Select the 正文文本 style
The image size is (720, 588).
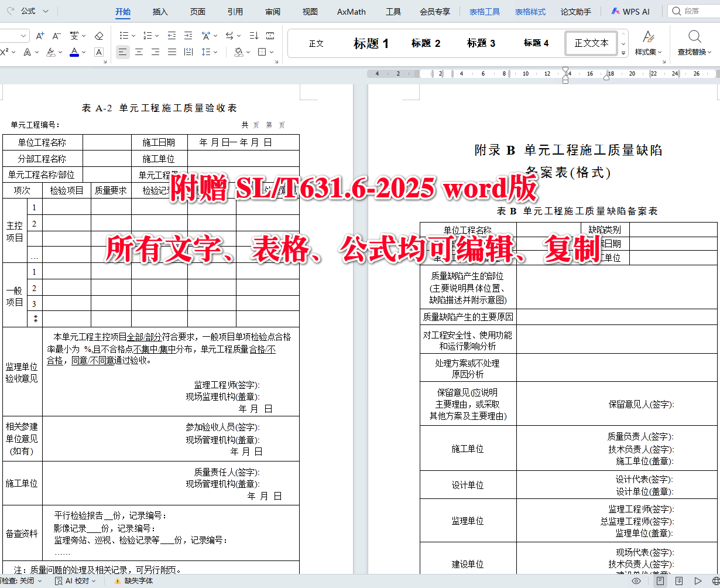tap(591, 43)
